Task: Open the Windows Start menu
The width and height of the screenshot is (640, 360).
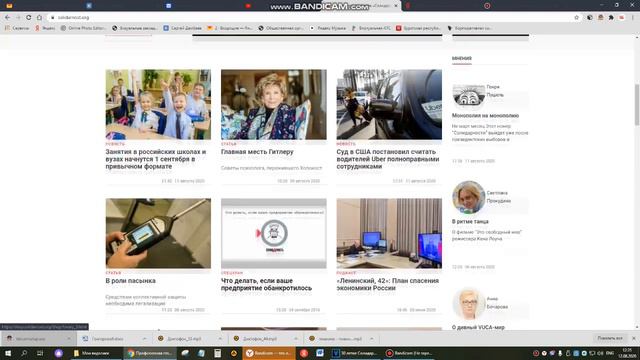Action: pyautogui.click(x=8, y=353)
